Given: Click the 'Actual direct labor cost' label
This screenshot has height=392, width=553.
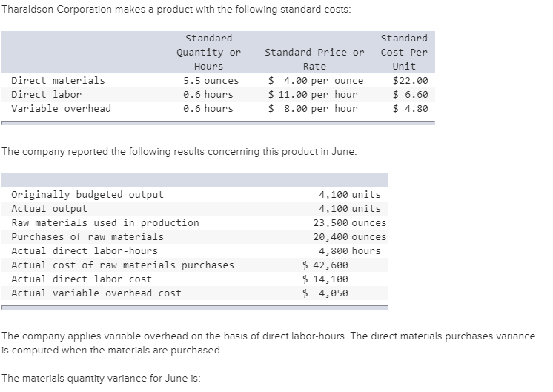Looking at the screenshot, I should tap(82, 279).
